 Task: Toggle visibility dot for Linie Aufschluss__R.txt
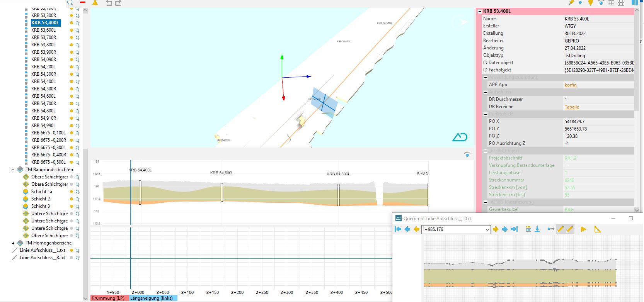pyautogui.click(x=72, y=258)
